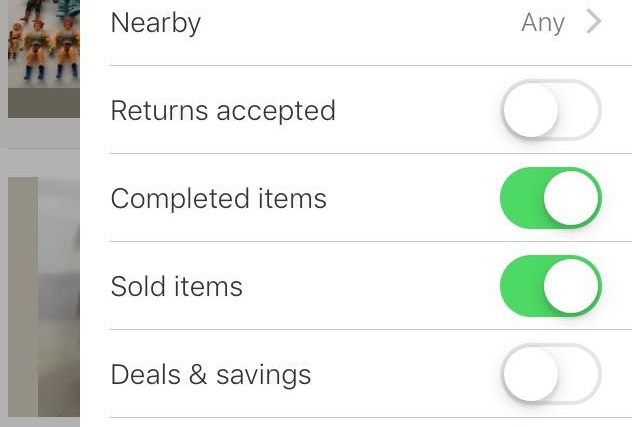Enable the Deals & savings switch
Viewport: 632px width, 427px height.
[551, 374]
